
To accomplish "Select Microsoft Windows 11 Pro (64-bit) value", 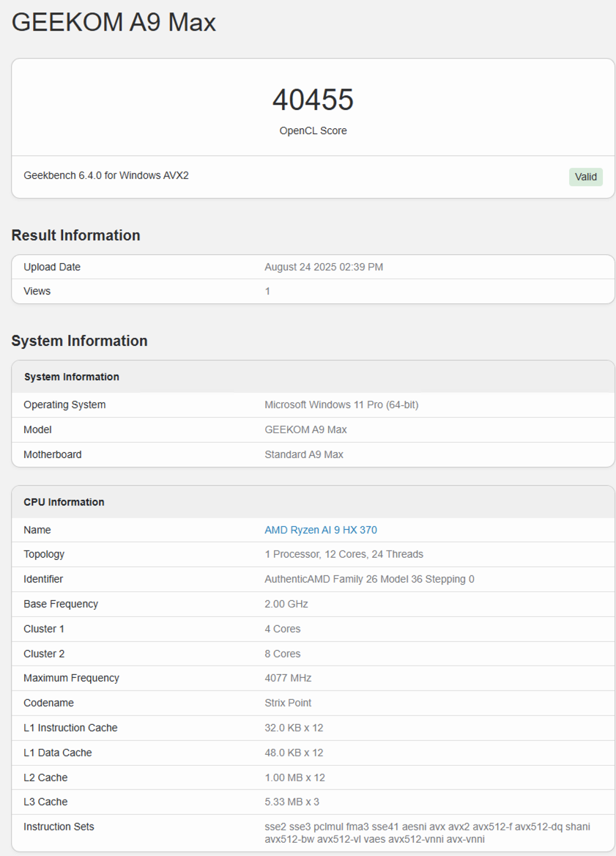I will (341, 405).
